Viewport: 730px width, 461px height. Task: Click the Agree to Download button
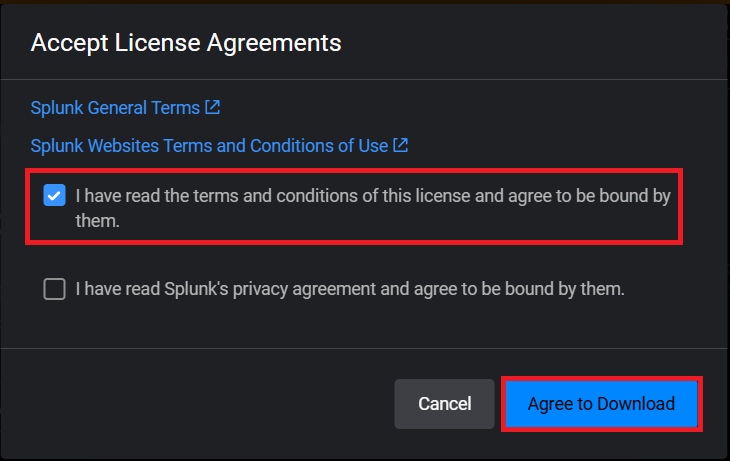pos(601,404)
